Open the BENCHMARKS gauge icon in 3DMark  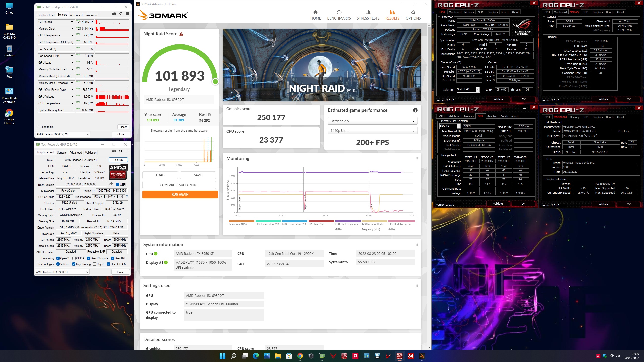(339, 12)
